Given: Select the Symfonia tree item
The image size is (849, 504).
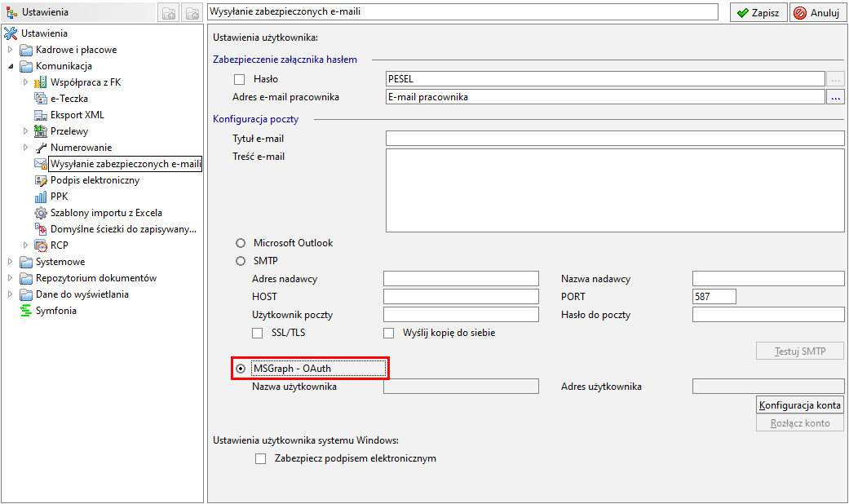Looking at the screenshot, I should (x=55, y=311).
